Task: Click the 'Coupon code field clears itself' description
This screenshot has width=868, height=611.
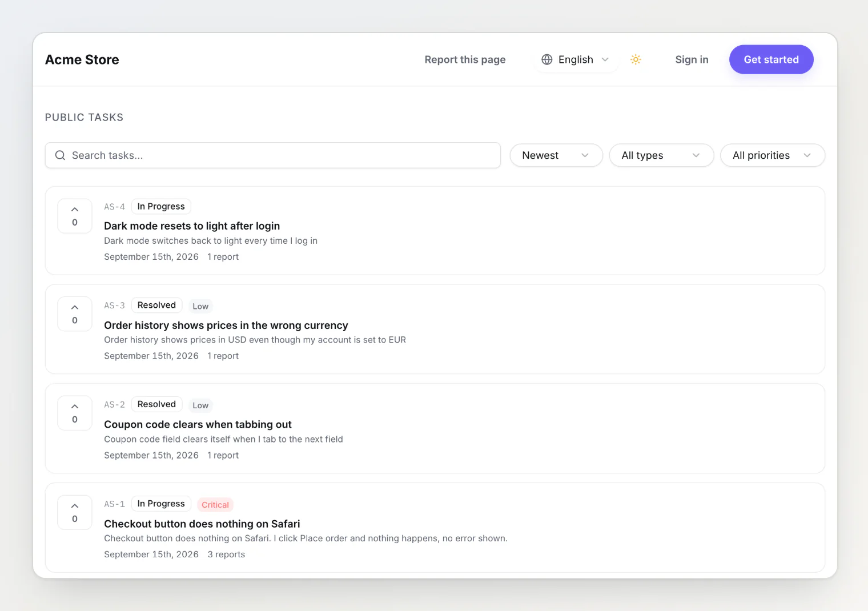Action: coord(223,439)
